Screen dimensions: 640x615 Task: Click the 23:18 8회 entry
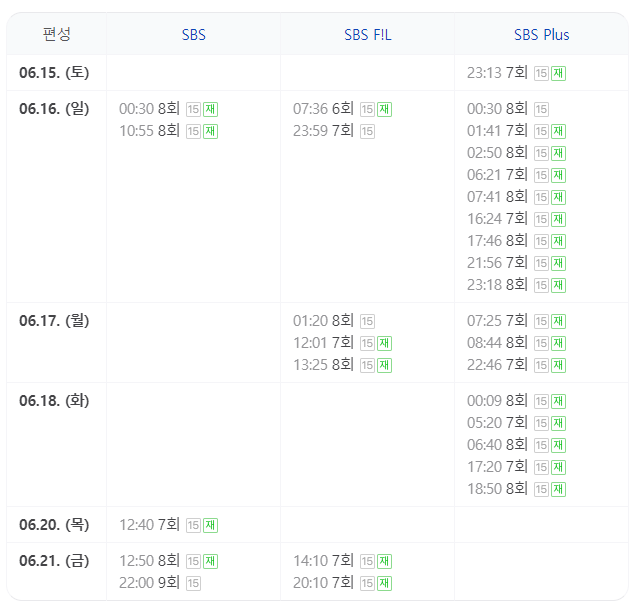[x=497, y=285]
